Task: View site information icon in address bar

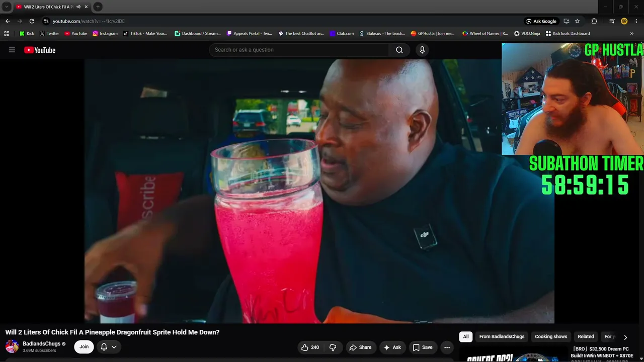Action: [x=46, y=21]
